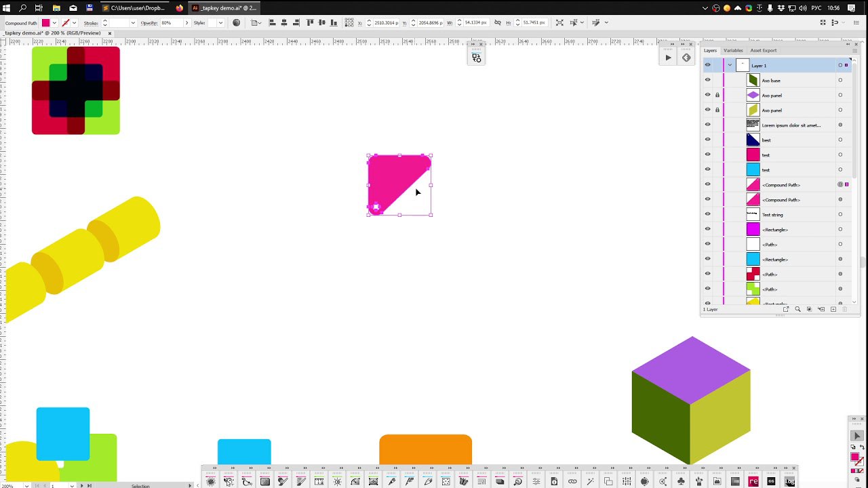Click the Recolor Artwork globe icon
Viewport: 868px width, 488px height.
point(236,22)
